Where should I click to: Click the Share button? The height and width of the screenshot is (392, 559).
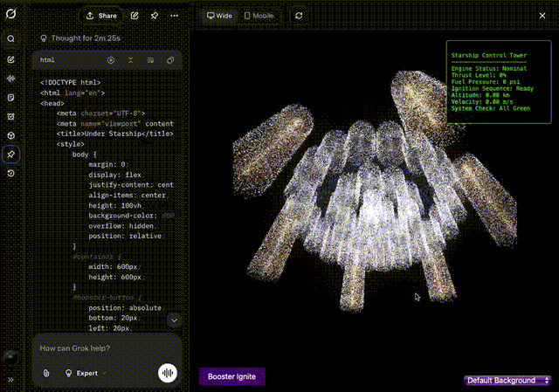(101, 16)
